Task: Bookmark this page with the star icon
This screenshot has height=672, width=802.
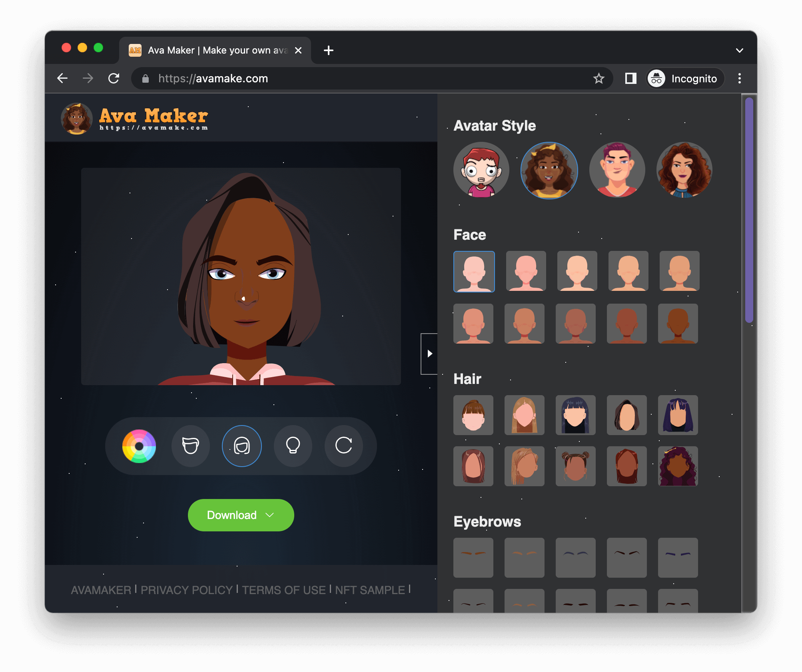Action: pos(599,78)
